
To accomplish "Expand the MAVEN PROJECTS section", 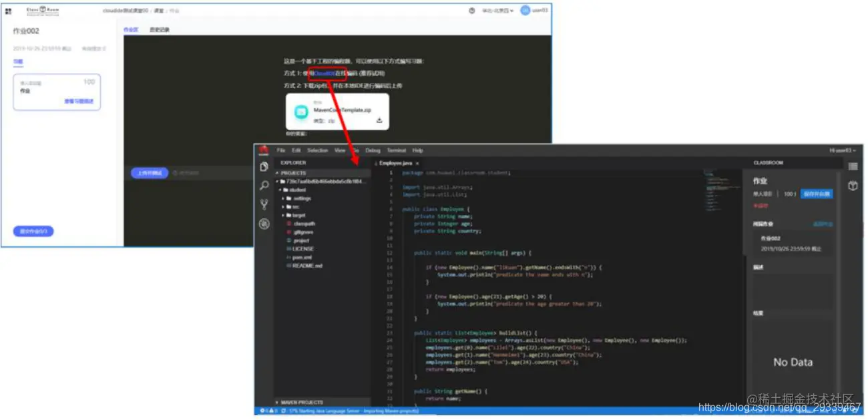I will (322, 402).
